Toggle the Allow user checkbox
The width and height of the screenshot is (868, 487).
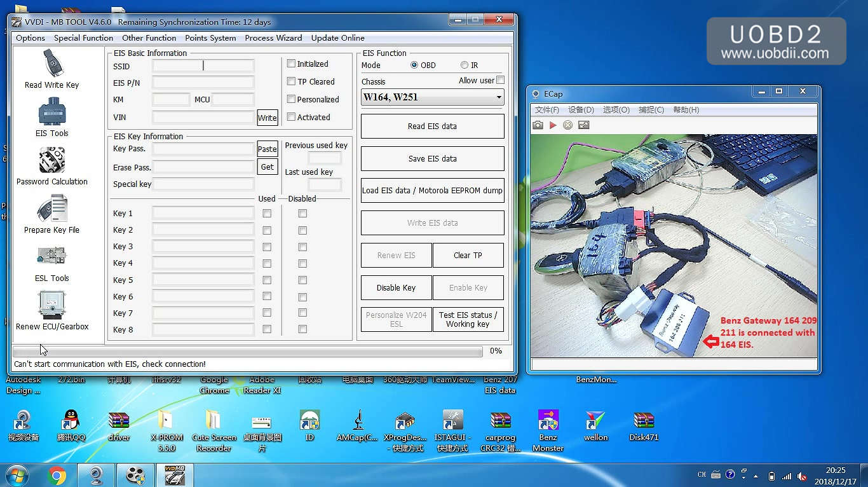point(500,80)
